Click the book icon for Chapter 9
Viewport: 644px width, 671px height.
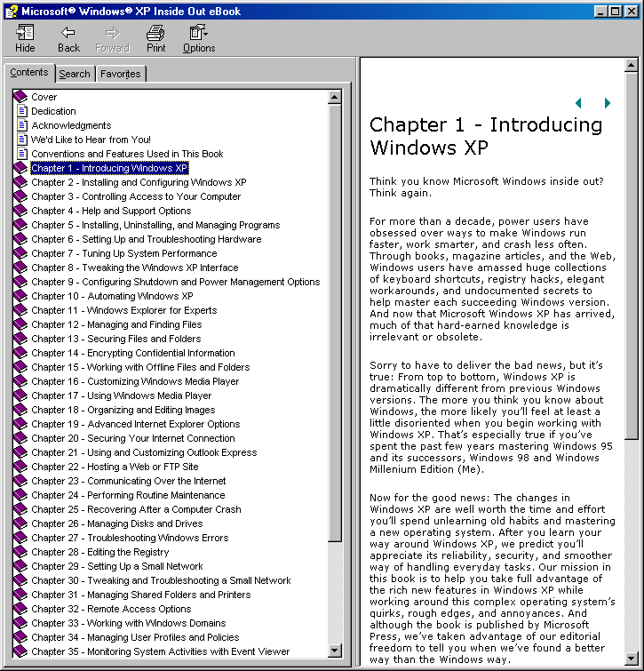click(x=20, y=282)
